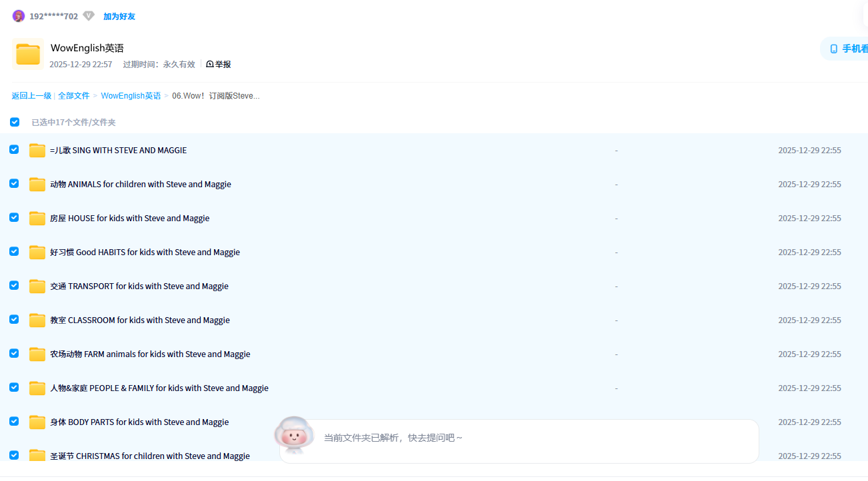868x481 pixels.
Task: Open the 圣诞节 CHRISTMAS for children folder
Action: pos(150,456)
